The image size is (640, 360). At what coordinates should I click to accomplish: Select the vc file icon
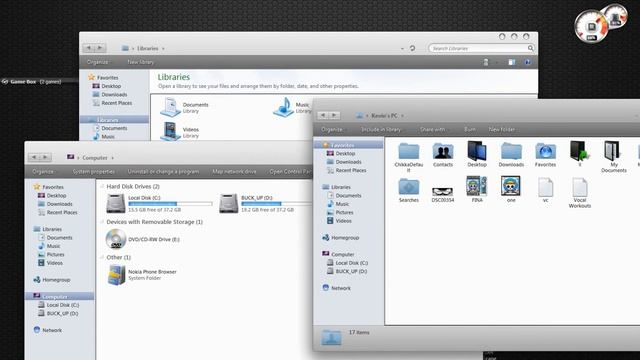point(545,187)
